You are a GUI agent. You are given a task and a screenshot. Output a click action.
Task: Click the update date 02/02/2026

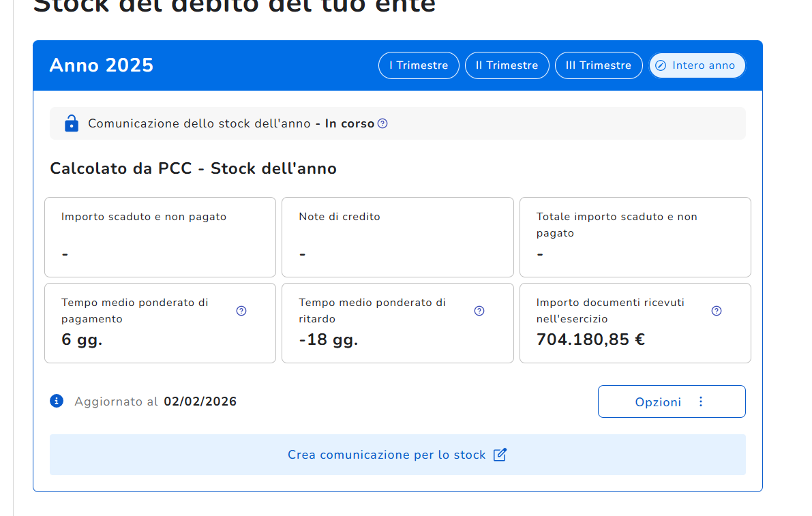click(x=200, y=401)
